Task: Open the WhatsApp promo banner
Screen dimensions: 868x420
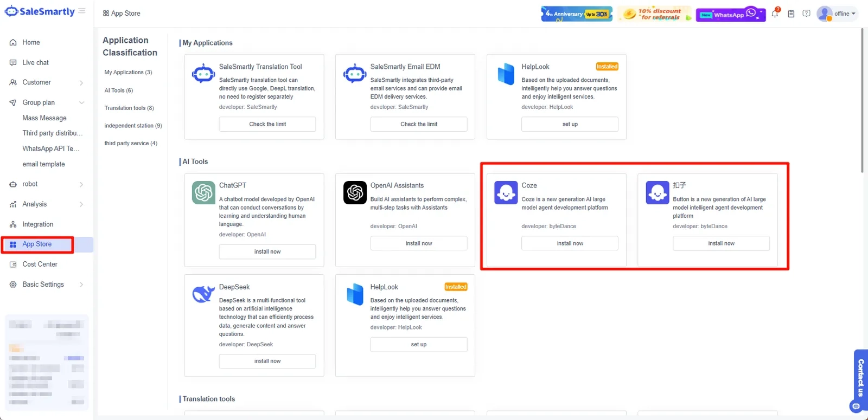Action: click(x=731, y=14)
